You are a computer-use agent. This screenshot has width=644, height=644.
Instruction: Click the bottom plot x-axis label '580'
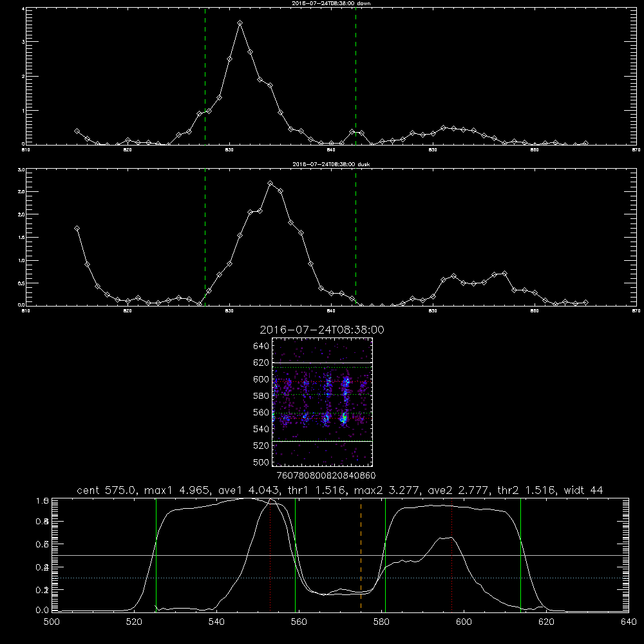tap(381, 622)
